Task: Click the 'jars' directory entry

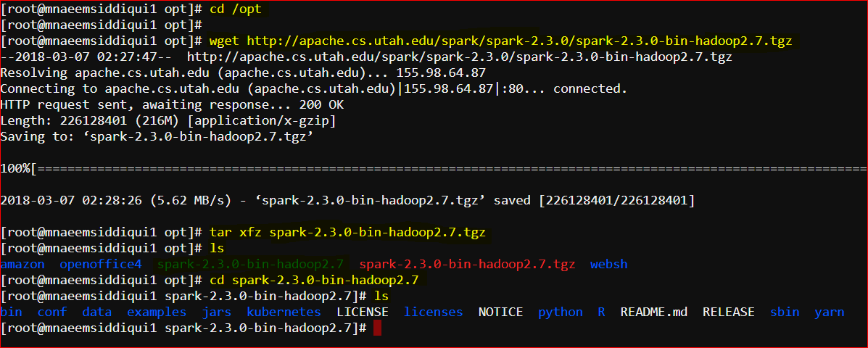Action: [x=216, y=312]
